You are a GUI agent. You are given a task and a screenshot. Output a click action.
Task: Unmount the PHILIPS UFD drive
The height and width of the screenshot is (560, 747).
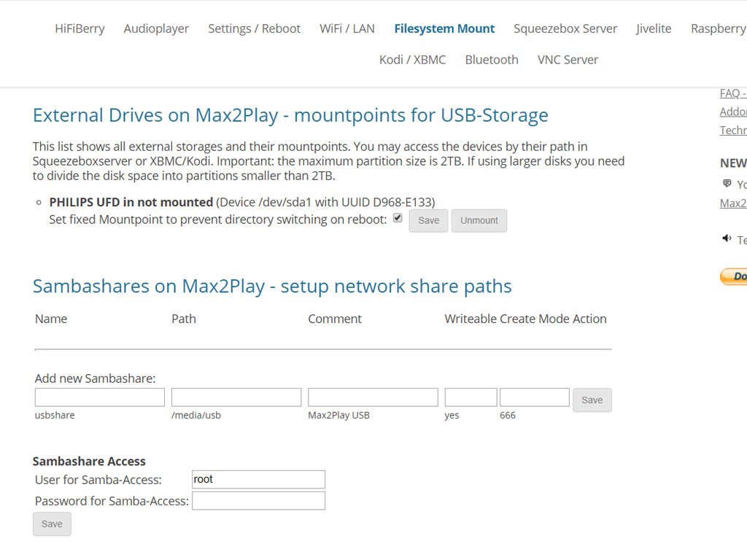click(479, 220)
